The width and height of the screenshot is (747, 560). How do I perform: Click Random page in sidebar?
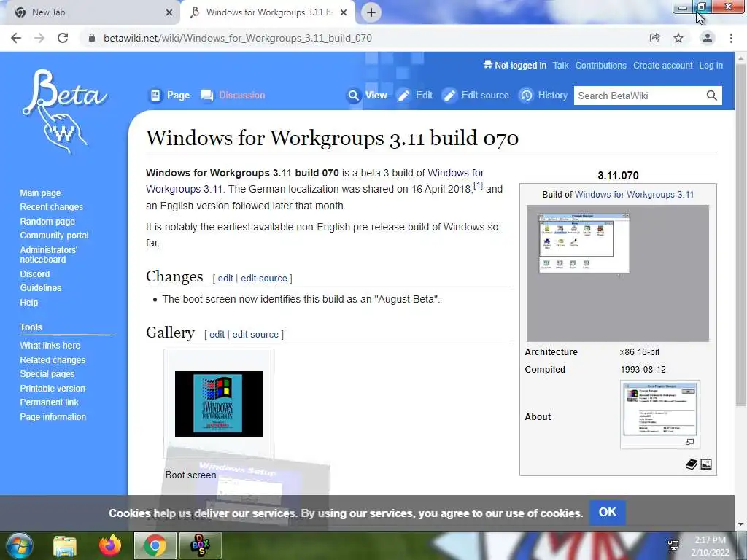(47, 221)
